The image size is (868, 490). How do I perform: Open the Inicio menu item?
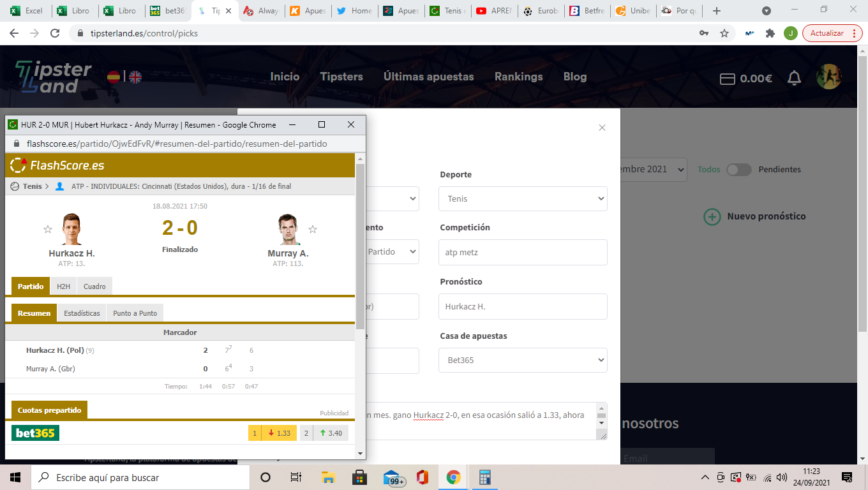[285, 77]
